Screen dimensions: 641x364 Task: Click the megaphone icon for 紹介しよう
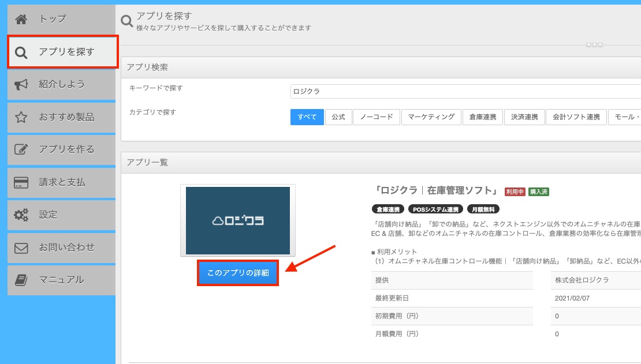pos(21,85)
